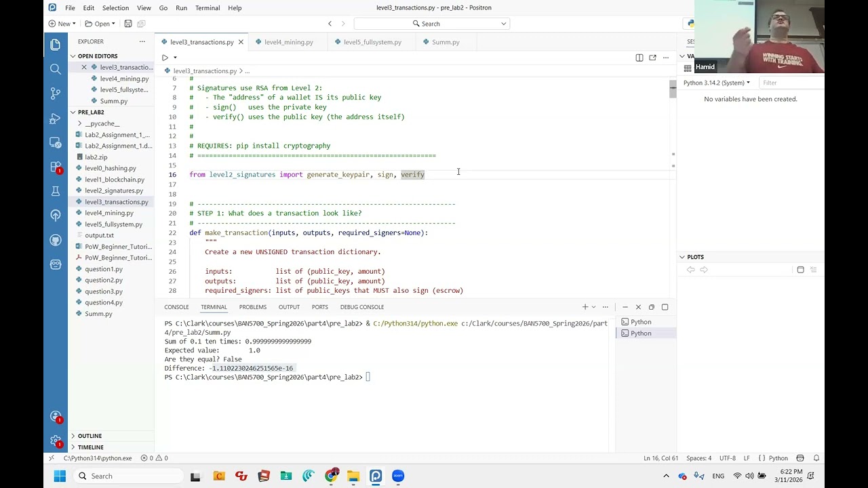
Task: Run the Python file with play icon
Action: (165, 58)
